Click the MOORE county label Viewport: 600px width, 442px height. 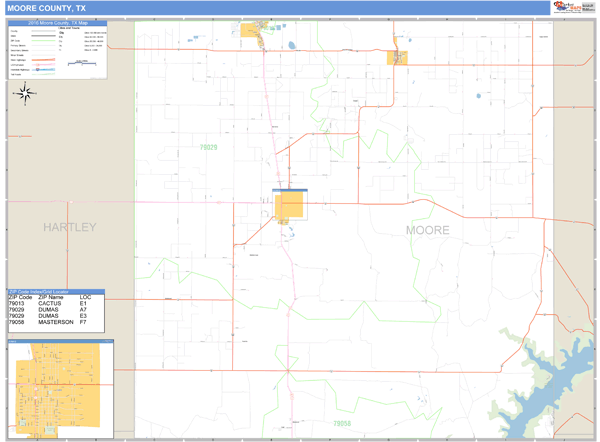(427, 230)
